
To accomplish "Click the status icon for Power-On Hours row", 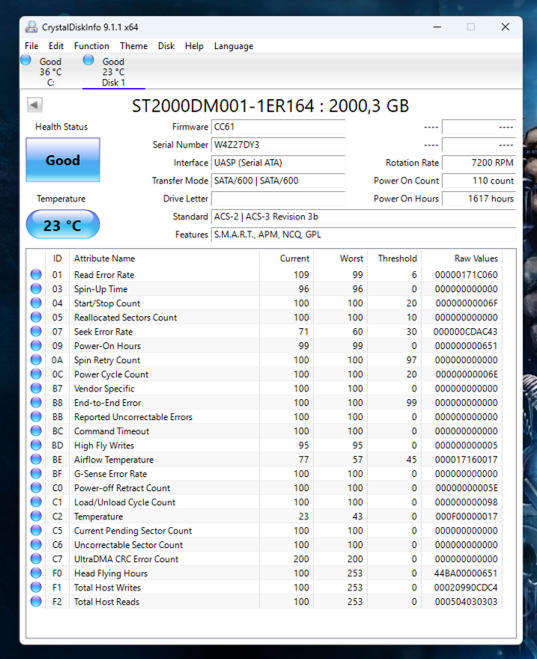I will pos(36,345).
